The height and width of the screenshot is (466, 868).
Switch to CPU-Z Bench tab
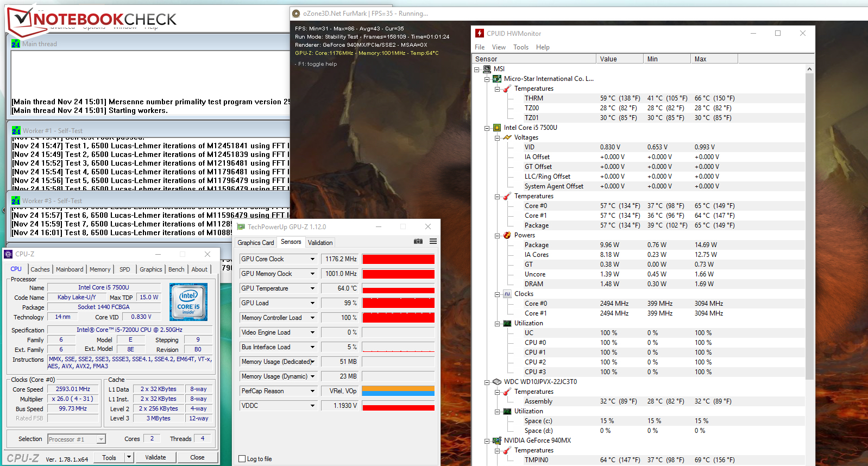176,269
